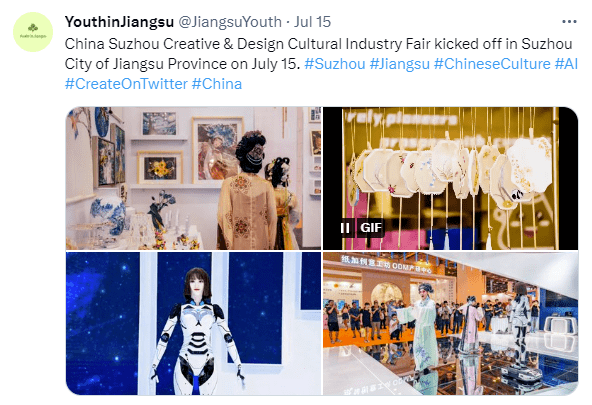Click the framed sunflower painting in photo
Screen dimensions: 592x405
tap(160, 167)
